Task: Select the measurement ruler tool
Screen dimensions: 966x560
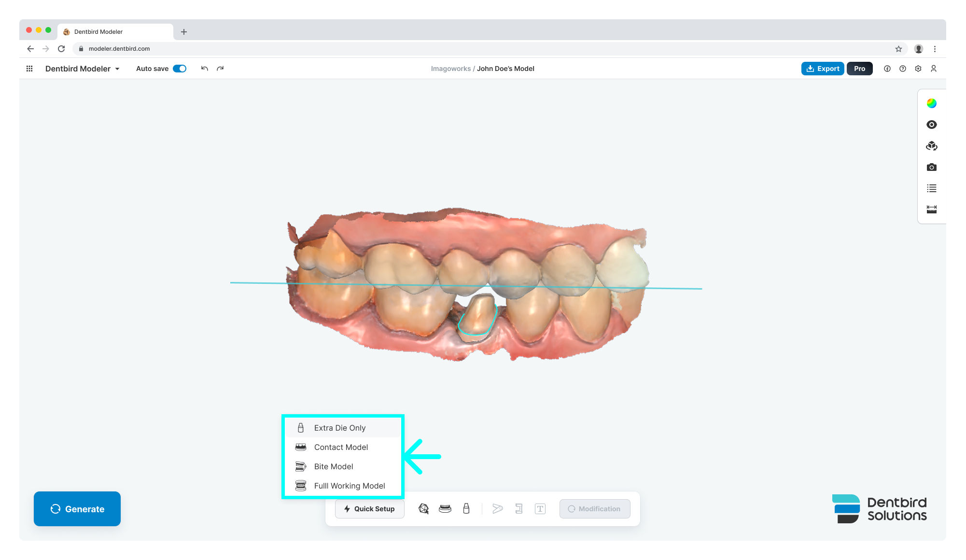Action: pos(931,209)
